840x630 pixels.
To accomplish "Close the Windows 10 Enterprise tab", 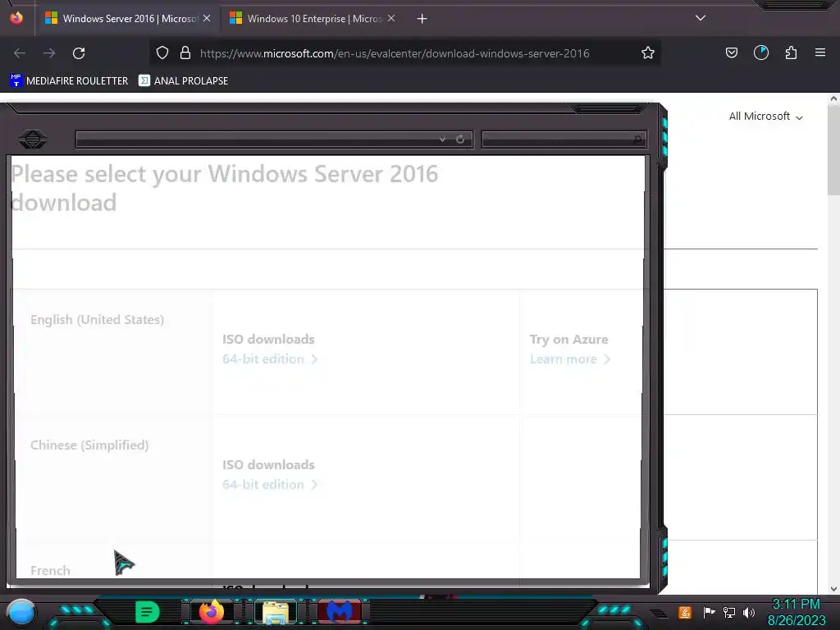I will click(391, 18).
